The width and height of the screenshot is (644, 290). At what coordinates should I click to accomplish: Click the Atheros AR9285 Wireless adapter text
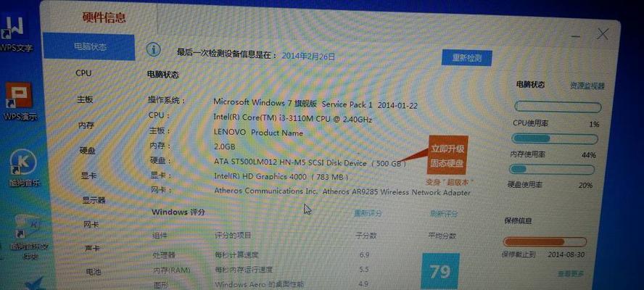tap(342, 191)
